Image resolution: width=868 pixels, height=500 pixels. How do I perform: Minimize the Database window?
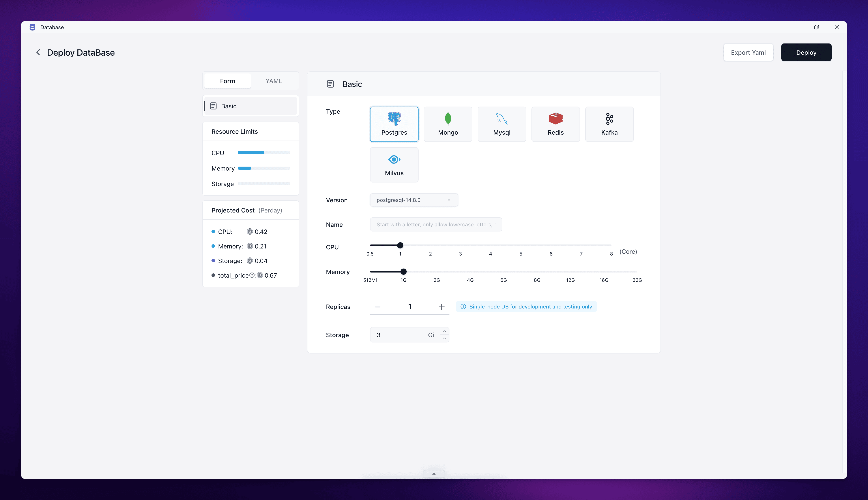point(796,27)
